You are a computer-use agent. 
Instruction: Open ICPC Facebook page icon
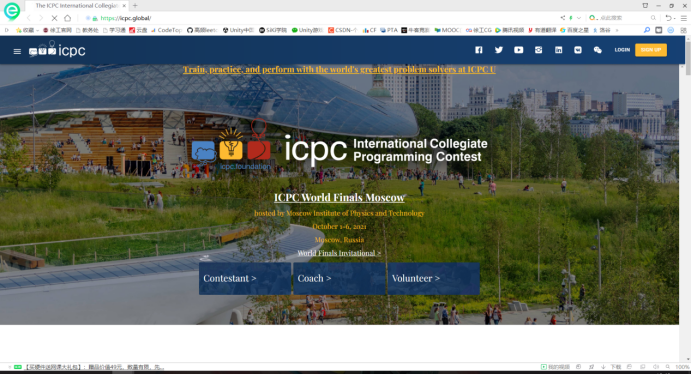coord(479,50)
